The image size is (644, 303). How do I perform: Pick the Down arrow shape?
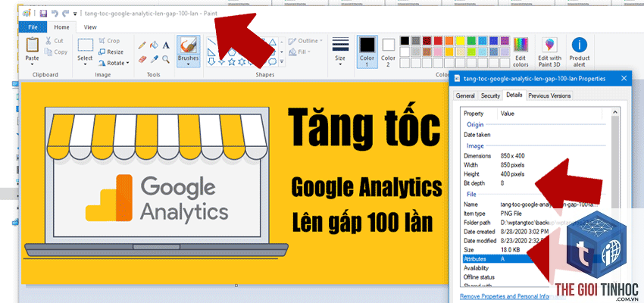[211, 62]
